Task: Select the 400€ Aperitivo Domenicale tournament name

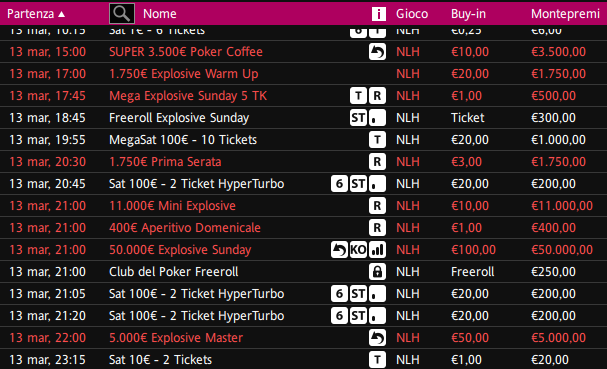Action: tap(185, 228)
